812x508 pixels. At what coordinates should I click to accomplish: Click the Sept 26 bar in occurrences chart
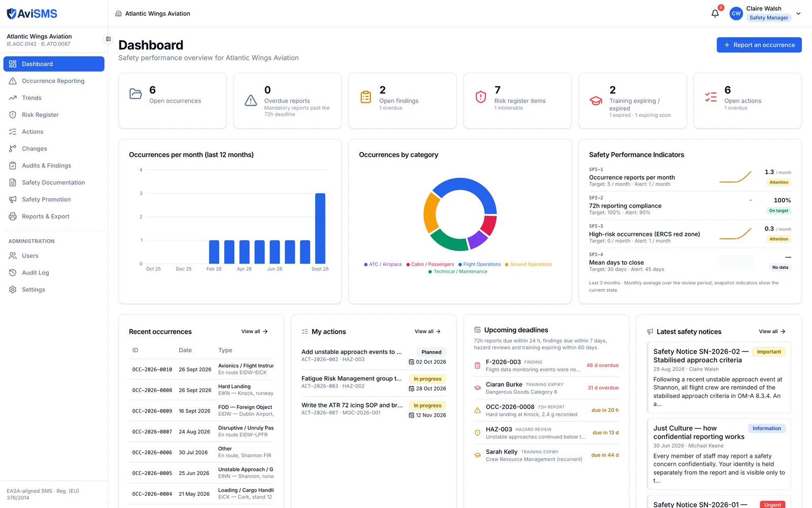pyautogui.click(x=320, y=228)
